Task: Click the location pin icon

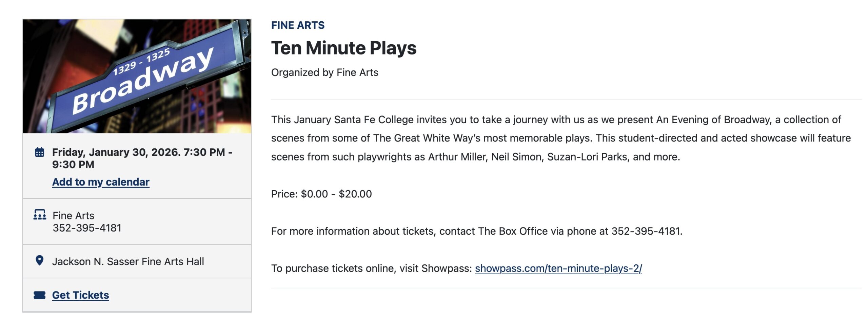Action: (x=39, y=260)
